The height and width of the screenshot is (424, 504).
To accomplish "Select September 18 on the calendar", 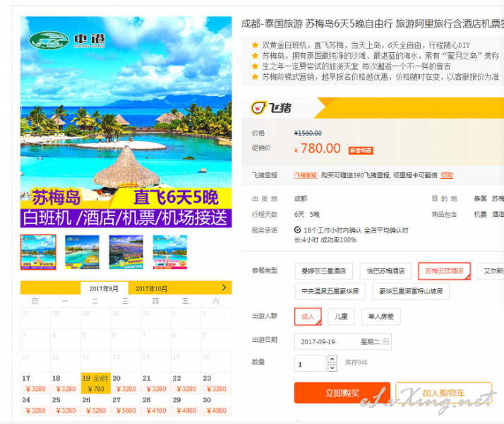I will (66, 383).
